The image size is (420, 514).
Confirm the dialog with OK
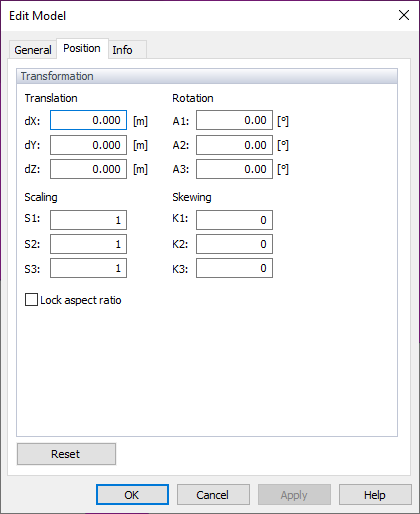pyautogui.click(x=132, y=495)
